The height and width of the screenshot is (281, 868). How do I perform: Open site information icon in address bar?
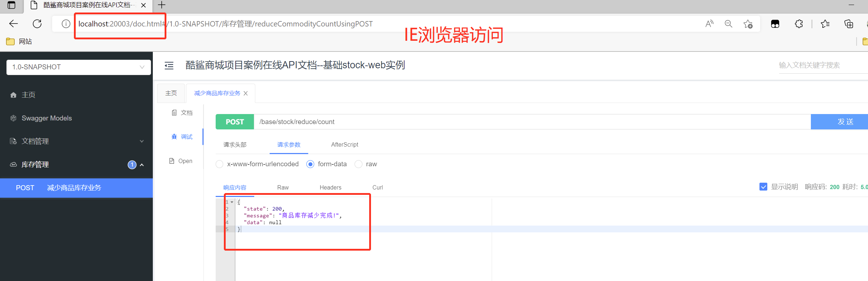[66, 24]
